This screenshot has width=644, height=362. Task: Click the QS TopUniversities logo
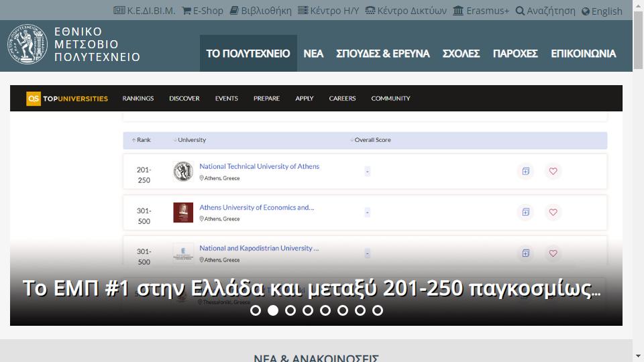pos(67,99)
